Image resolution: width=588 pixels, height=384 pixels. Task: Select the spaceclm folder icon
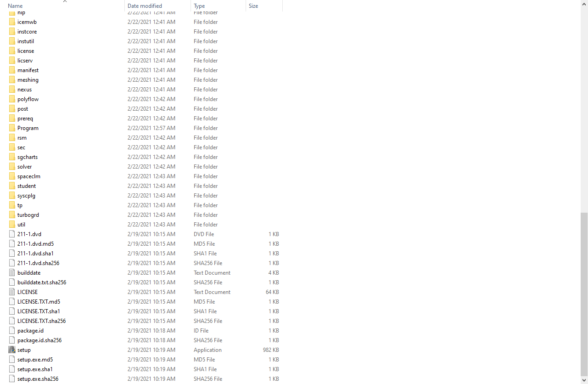pyautogui.click(x=12, y=176)
